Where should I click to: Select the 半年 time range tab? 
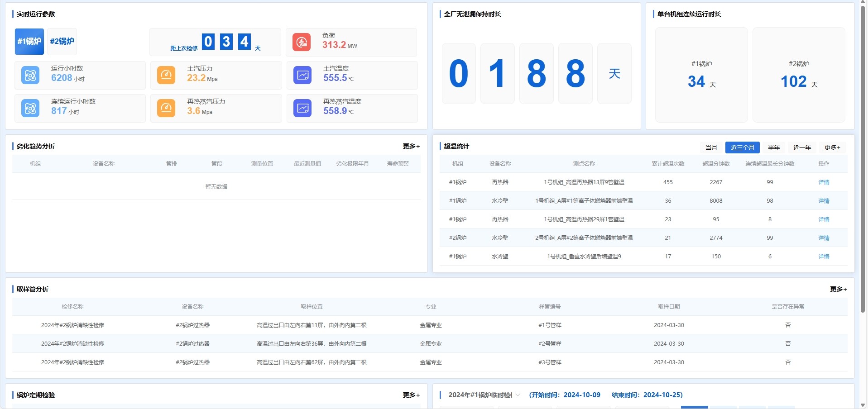(x=774, y=147)
